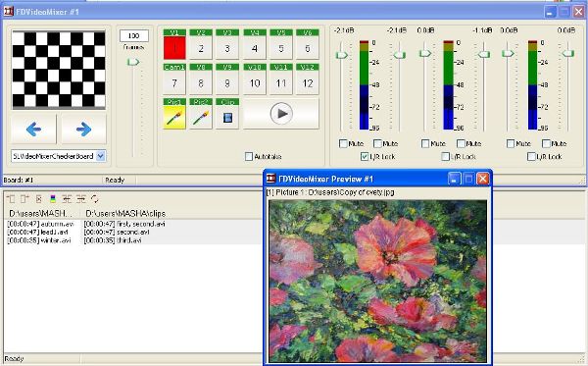Click third meter right volume slider handle
This screenshot has height=366, width=588.
tap(568, 53)
